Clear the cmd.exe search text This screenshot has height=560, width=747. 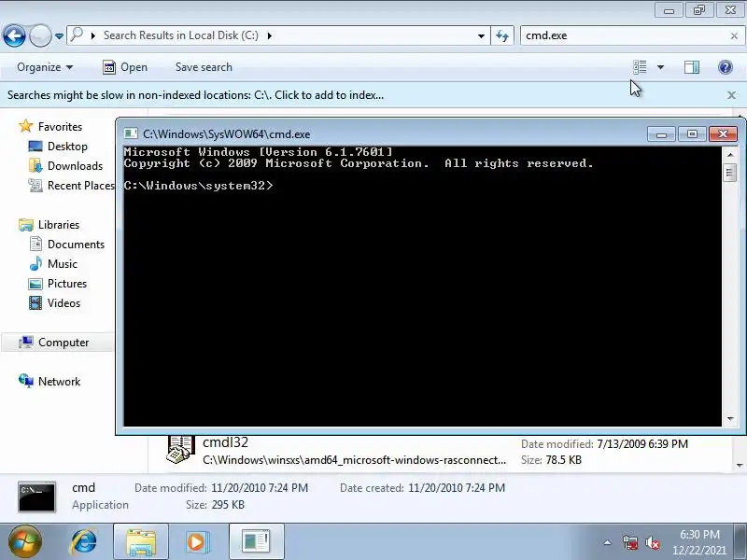pyautogui.click(x=734, y=35)
